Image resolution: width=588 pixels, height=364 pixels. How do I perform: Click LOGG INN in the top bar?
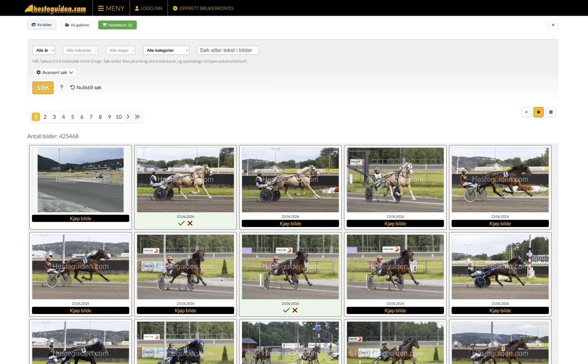149,8
